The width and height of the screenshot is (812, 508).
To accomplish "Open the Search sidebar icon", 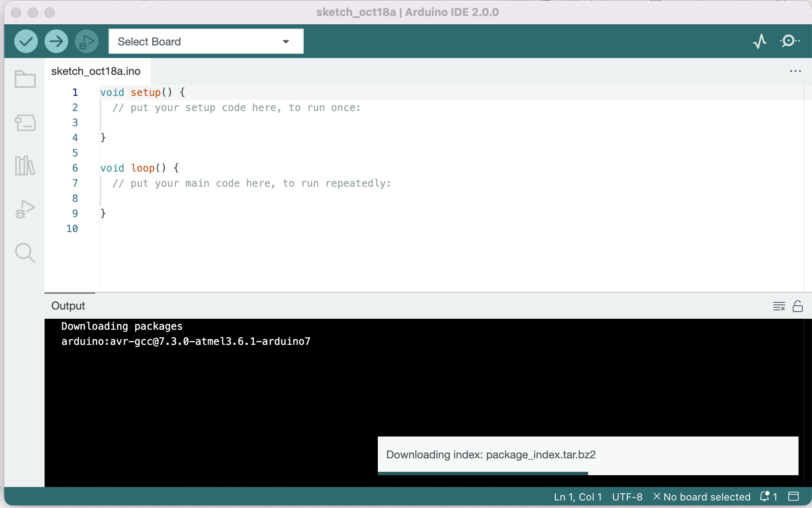I will [x=25, y=253].
